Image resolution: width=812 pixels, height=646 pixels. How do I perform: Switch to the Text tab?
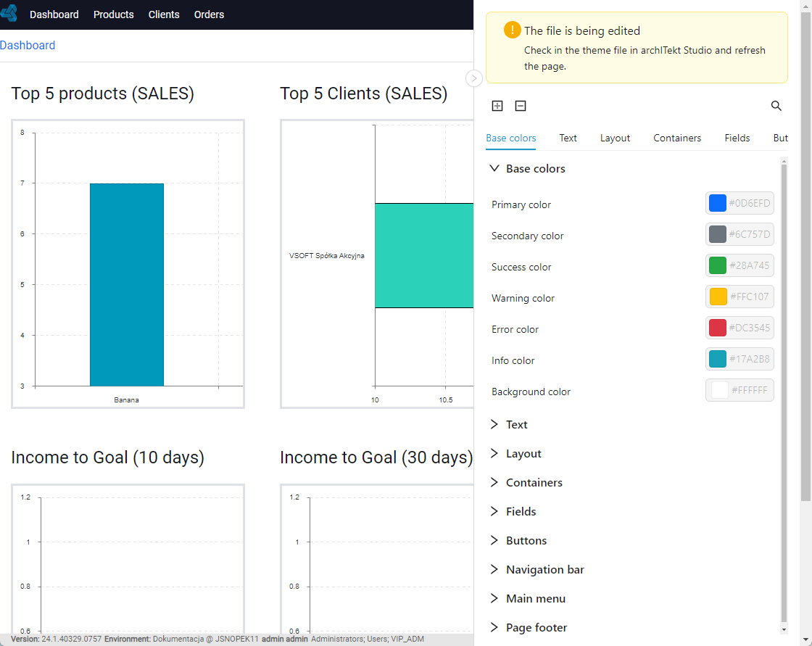(x=568, y=138)
